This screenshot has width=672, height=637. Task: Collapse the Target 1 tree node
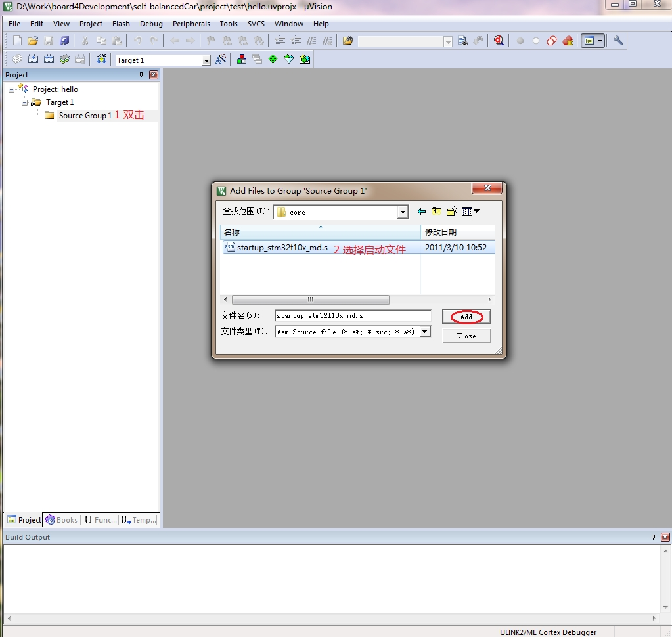pos(24,103)
